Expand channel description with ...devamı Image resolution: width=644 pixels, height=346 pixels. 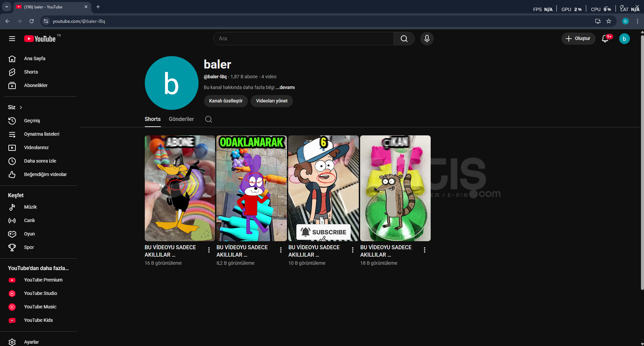pos(285,87)
